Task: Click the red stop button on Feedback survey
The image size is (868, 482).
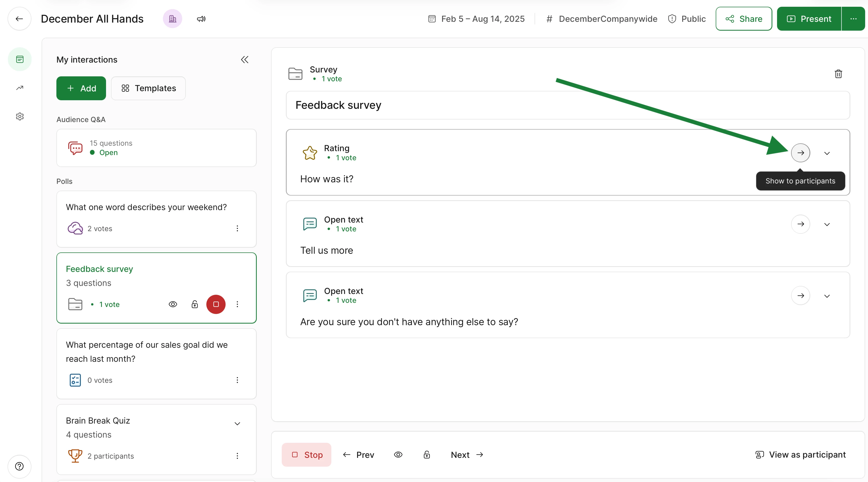Action: [x=216, y=304]
